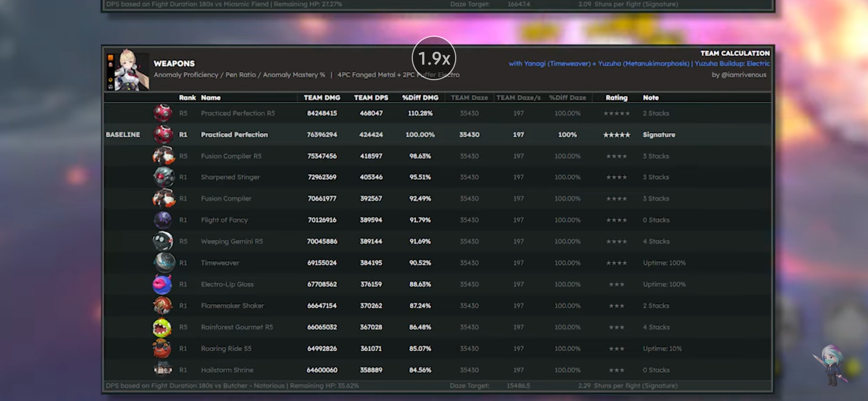
Task: Click the character portrait beside WEAPONS
Action: pos(131,70)
